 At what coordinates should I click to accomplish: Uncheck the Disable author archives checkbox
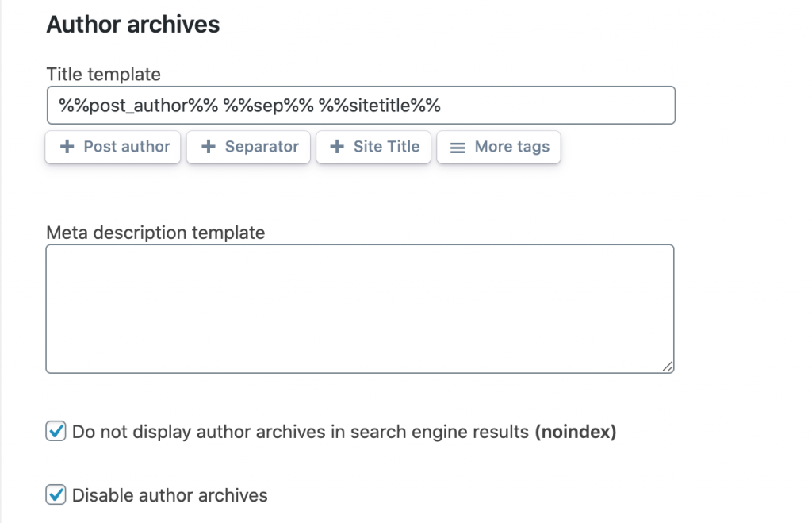[x=56, y=495]
